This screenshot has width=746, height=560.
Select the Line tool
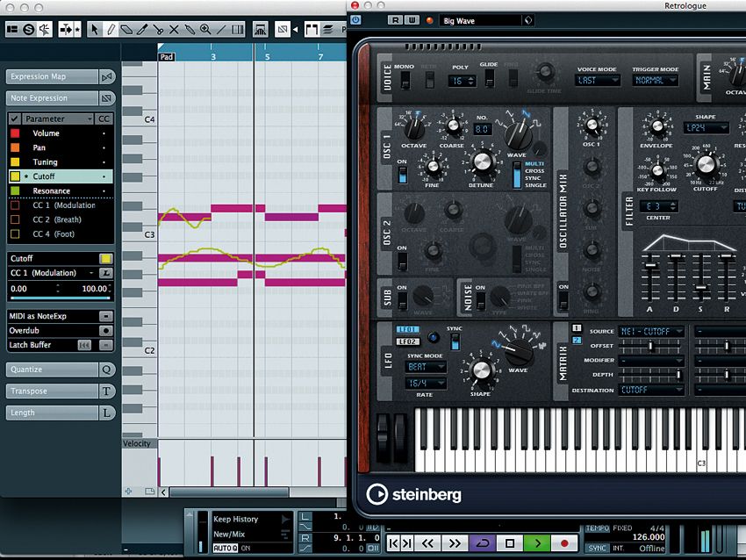click(220, 28)
